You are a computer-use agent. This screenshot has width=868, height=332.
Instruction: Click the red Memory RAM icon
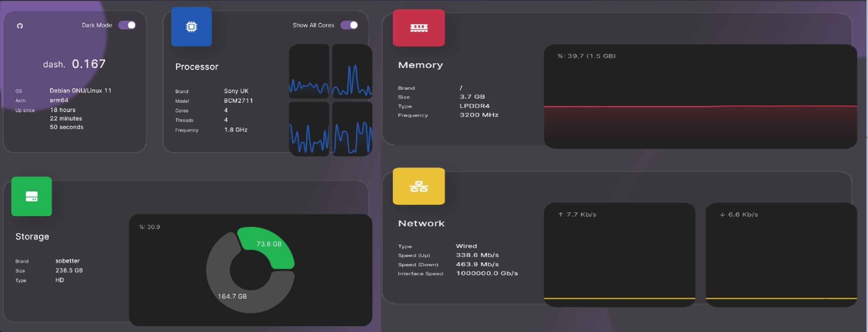tap(418, 28)
